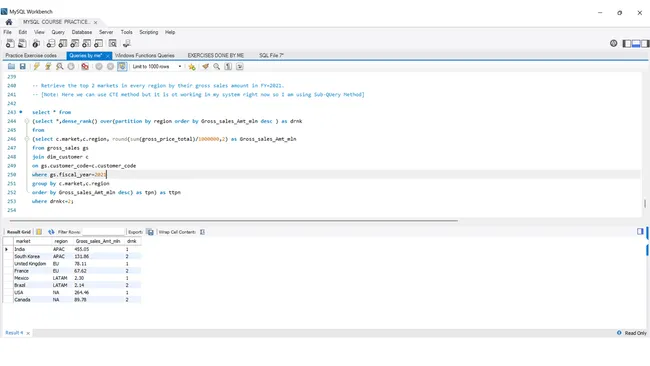Beautify the query with the broom icon

[x=205, y=66]
